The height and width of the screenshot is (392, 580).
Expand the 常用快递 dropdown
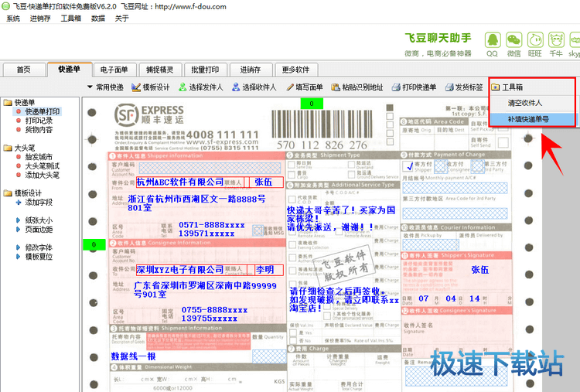pyautogui.click(x=105, y=87)
